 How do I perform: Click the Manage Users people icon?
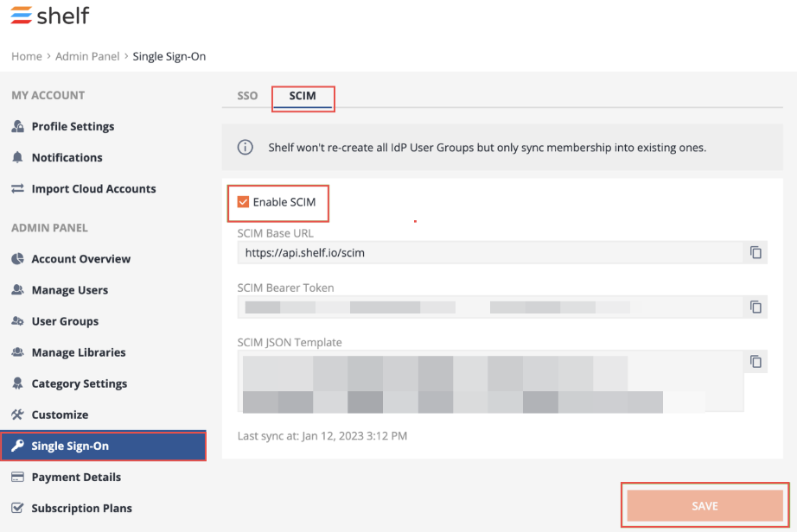click(18, 290)
